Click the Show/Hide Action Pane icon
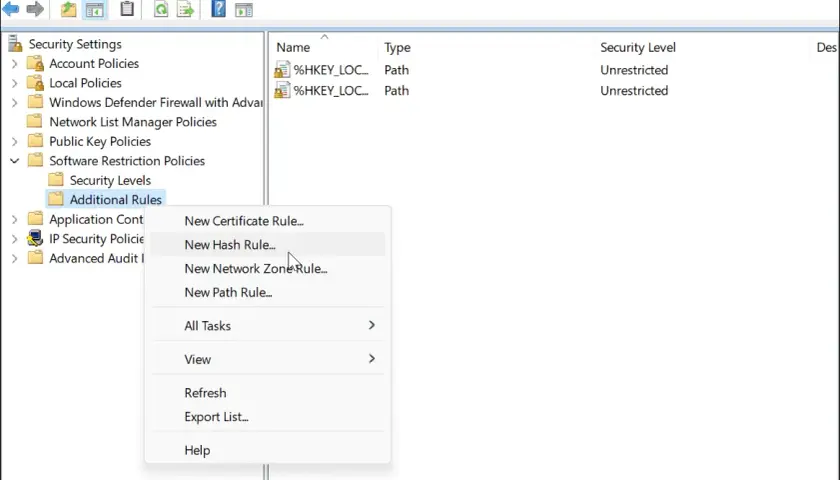Image resolution: width=840 pixels, height=480 pixels. [244, 10]
